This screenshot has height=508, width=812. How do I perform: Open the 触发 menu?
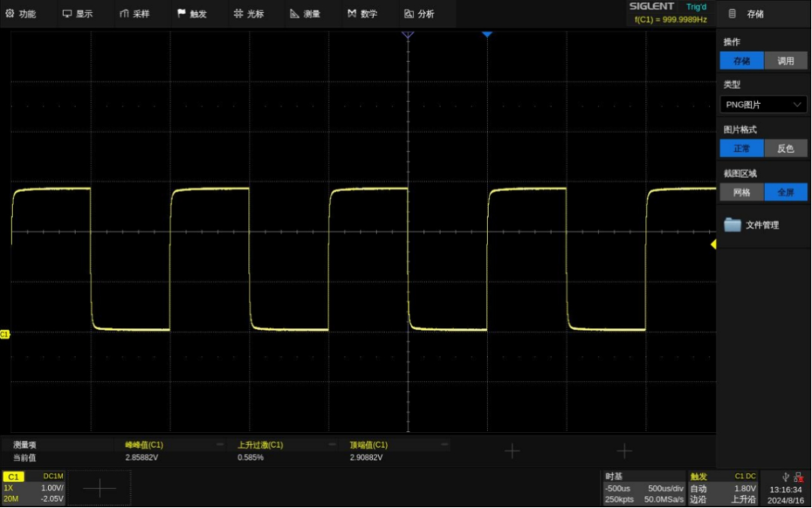coord(192,14)
